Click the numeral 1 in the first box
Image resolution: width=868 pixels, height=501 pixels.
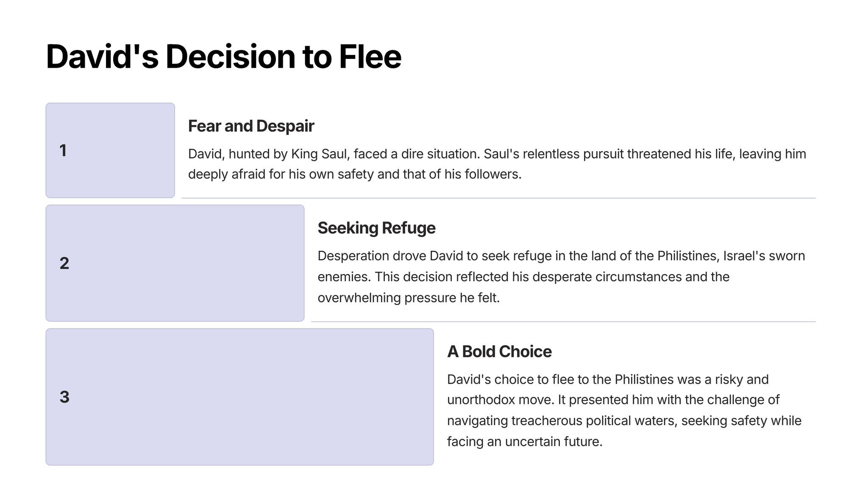click(x=63, y=151)
